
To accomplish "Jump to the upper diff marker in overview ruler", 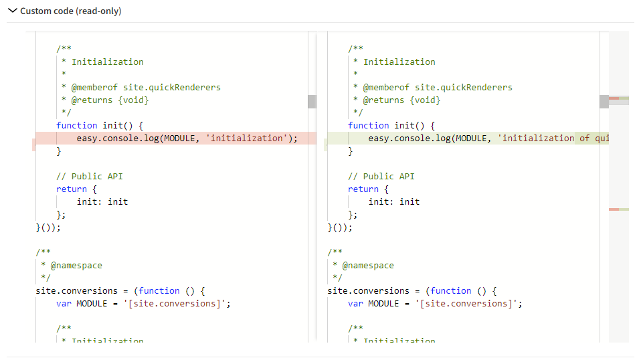I will tap(619, 98).
